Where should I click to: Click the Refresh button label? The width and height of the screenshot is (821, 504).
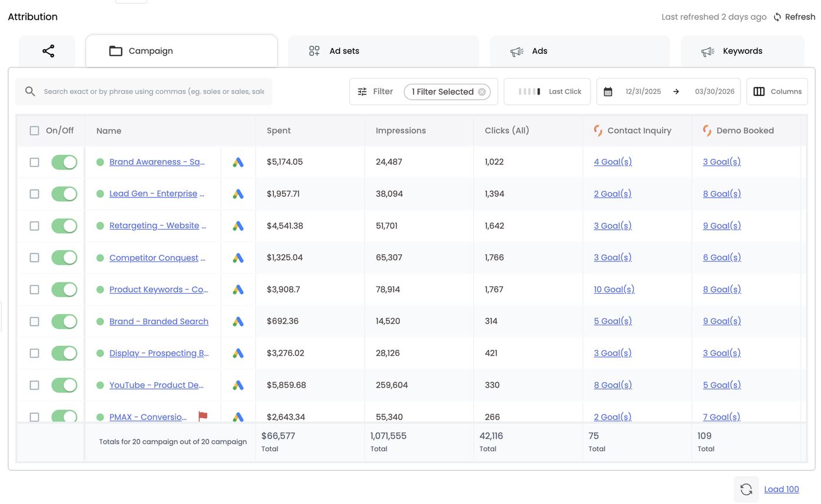pos(800,17)
